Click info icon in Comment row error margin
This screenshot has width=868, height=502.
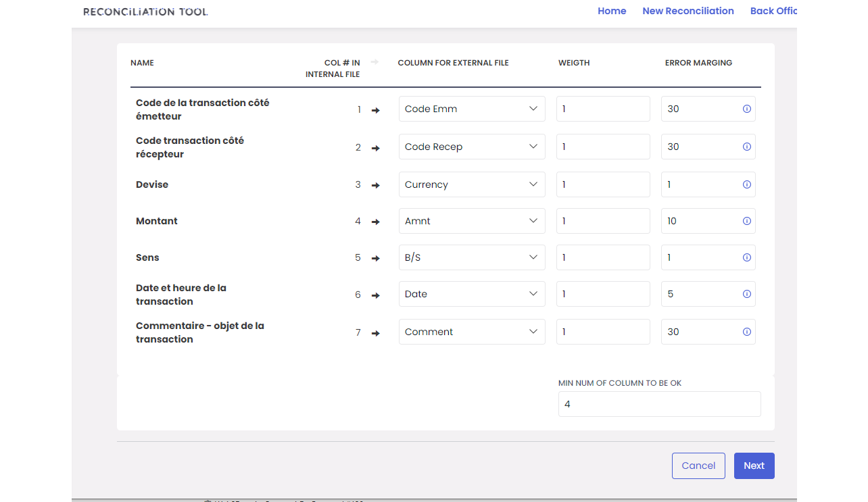[x=746, y=332]
